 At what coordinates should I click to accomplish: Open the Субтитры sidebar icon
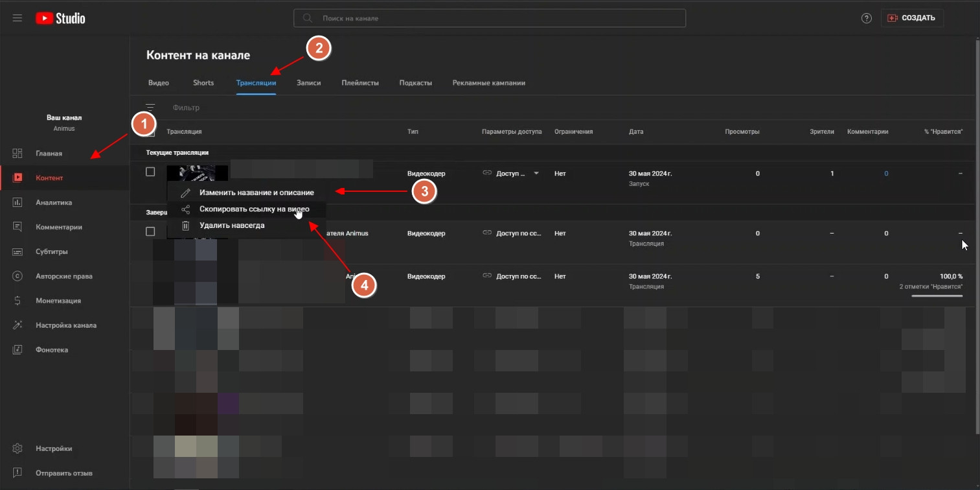pos(17,251)
